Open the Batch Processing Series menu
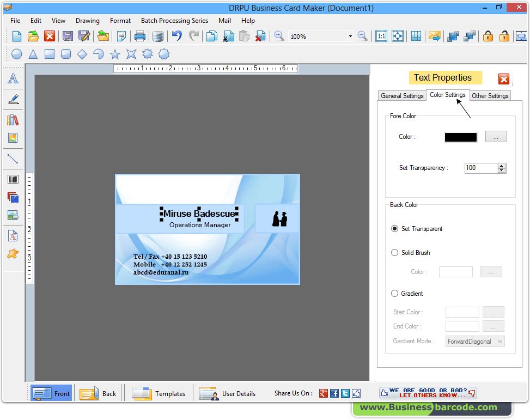Screen dimensions: 530x420 [174, 21]
